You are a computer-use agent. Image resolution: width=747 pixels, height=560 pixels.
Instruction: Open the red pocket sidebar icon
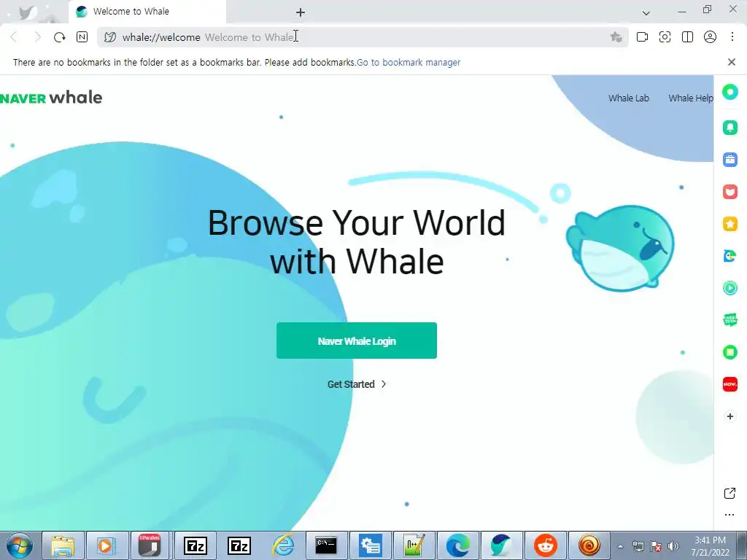pyautogui.click(x=729, y=192)
